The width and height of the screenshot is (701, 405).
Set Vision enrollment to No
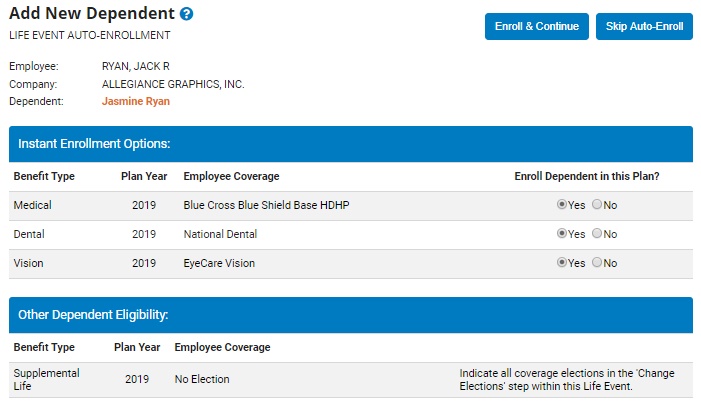[598, 263]
